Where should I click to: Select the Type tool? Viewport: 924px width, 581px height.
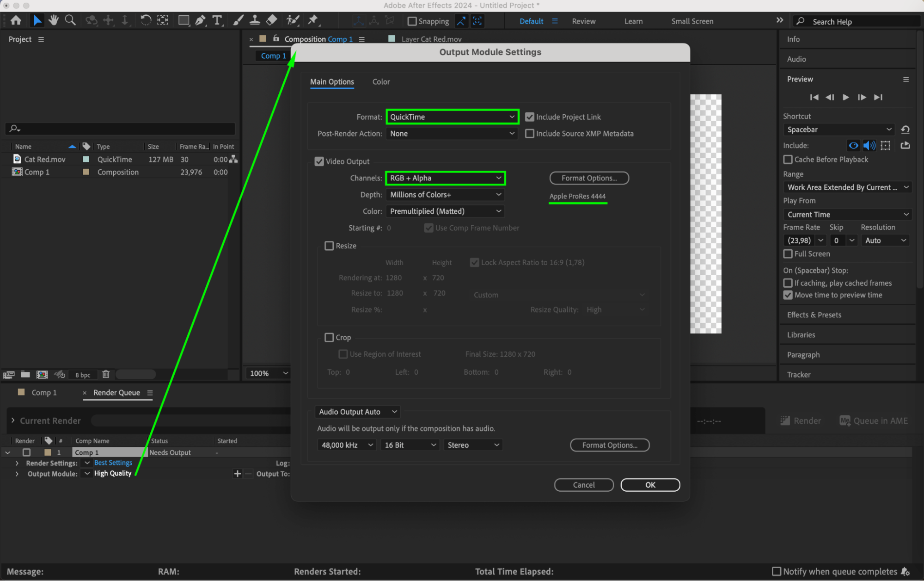coord(217,20)
